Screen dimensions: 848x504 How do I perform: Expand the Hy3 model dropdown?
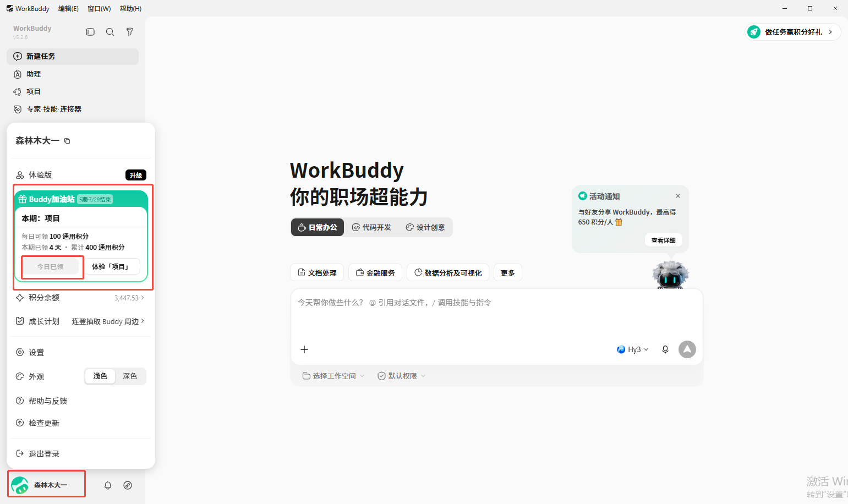pos(633,349)
